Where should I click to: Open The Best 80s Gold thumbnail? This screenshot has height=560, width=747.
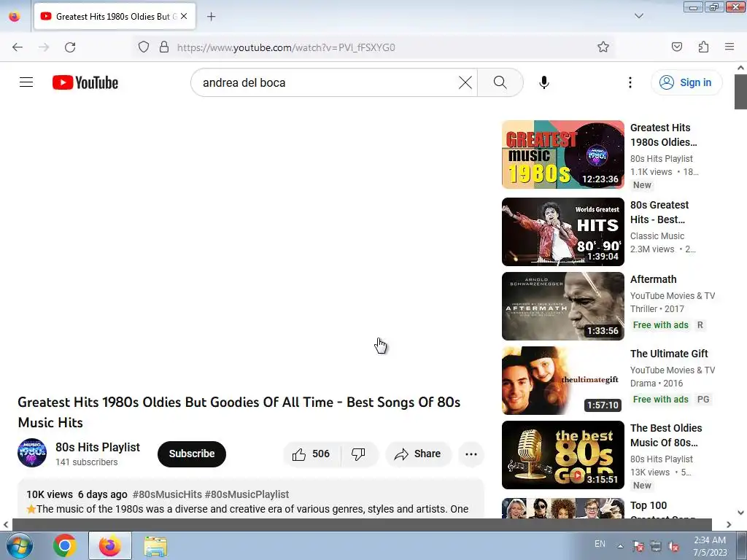click(x=562, y=455)
